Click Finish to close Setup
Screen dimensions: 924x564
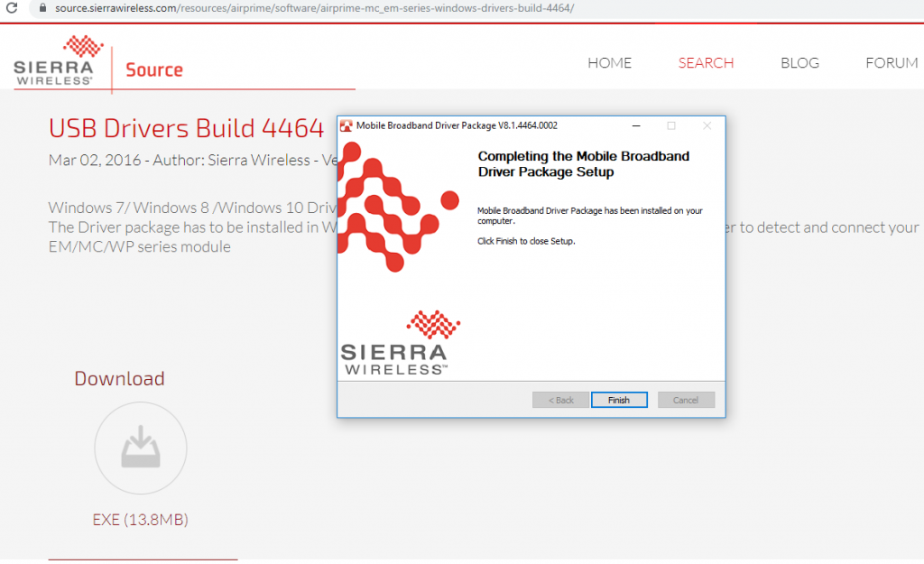click(x=619, y=400)
